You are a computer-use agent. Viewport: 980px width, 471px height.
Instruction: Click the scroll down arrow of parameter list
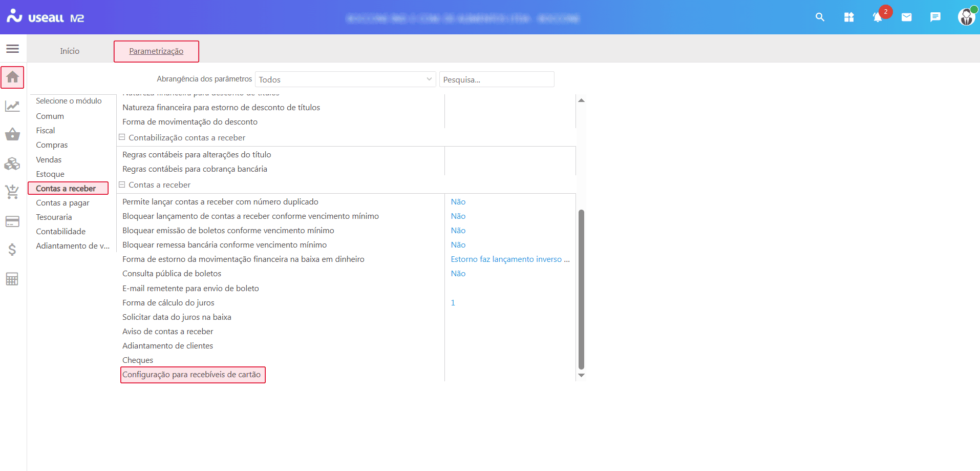581,375
